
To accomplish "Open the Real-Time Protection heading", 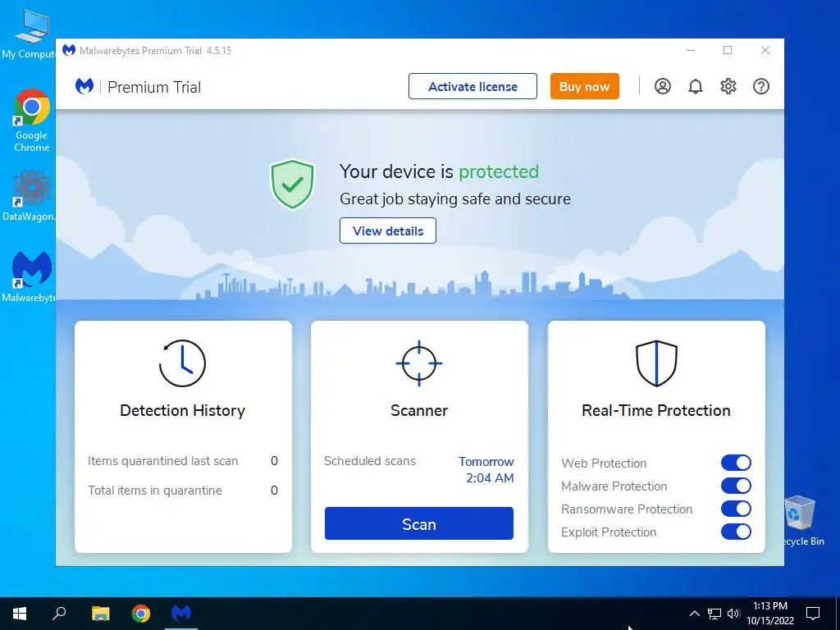I will (x=656, y=410).
